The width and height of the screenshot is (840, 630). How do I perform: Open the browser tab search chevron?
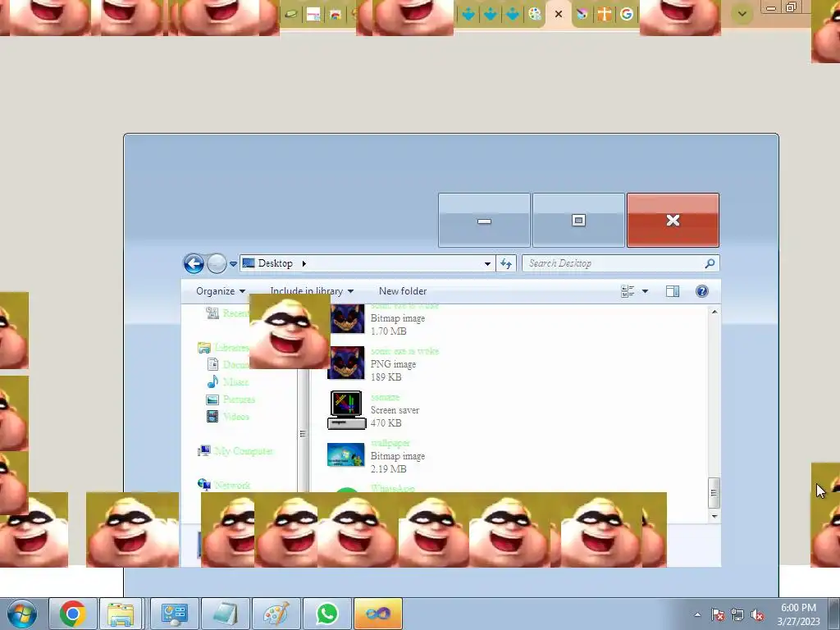(742, 14)
